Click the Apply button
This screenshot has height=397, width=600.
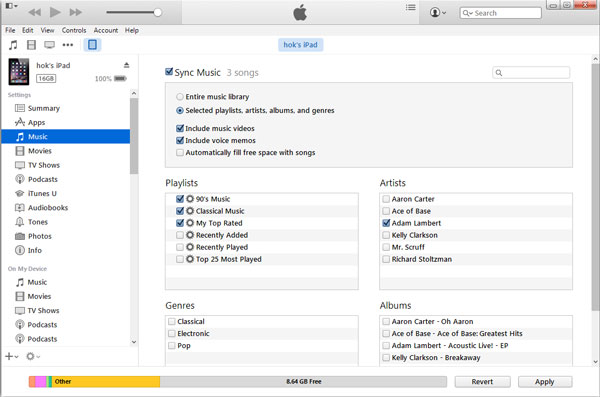[545, 382]
